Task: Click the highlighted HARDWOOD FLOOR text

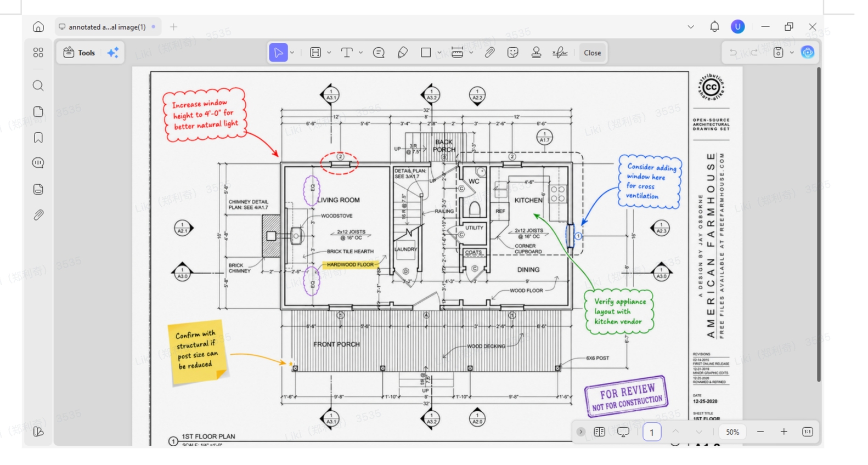Action: point(350,264)
